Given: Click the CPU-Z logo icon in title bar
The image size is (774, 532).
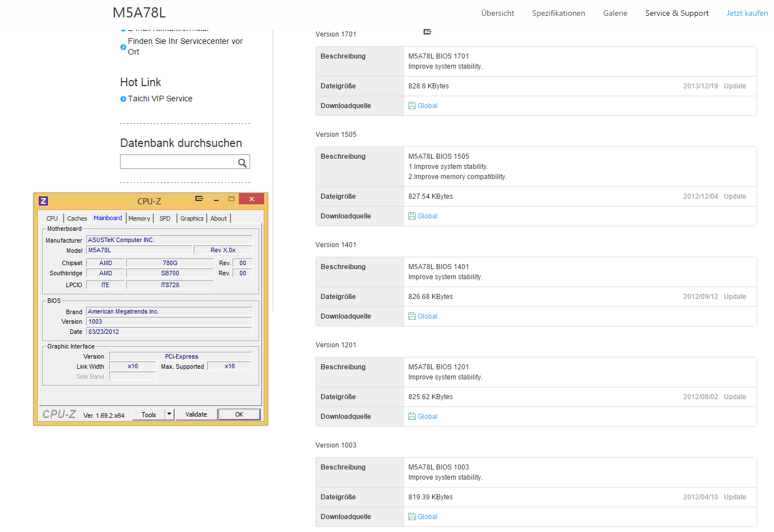Looking at the screenshot, I should [x=43, y=201].
